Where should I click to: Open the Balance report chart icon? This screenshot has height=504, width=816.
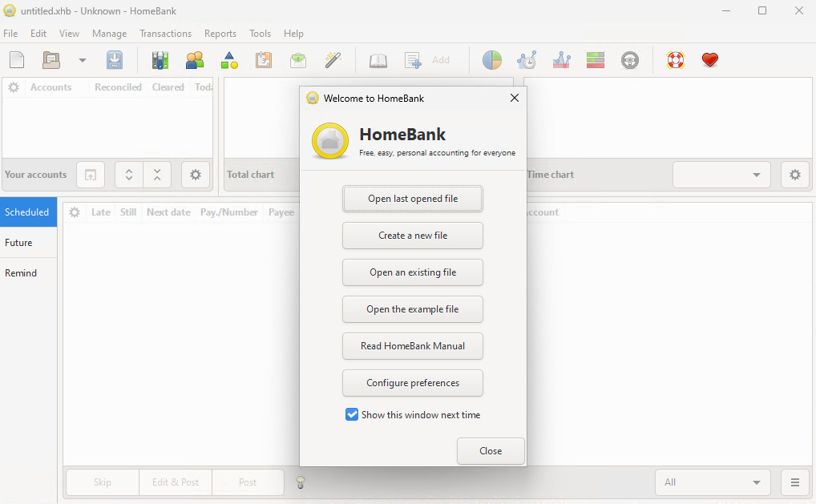[x=561, y=60]
